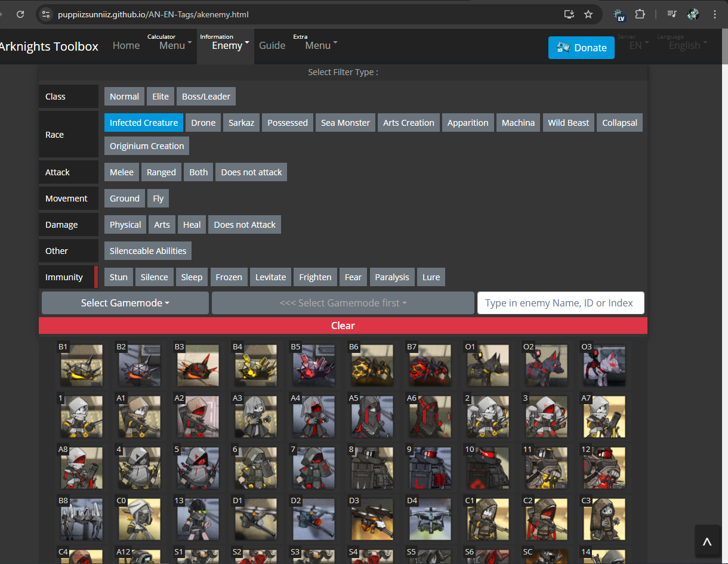This screenshot has width=728, height=564.
Task: Filter by Does not attack type
Action: (251, 172)
